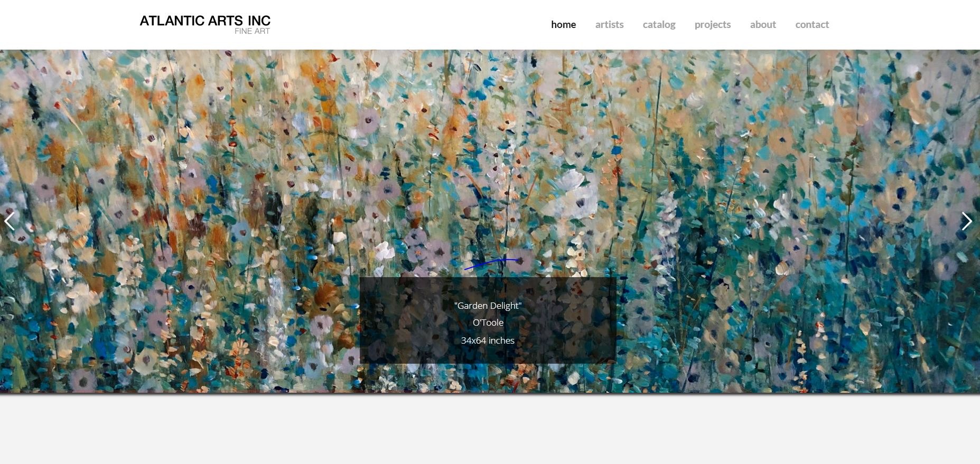This screenshot has height=464, width=980.
Task: Click the floral painting slideshow image
Action: [490, 158]
